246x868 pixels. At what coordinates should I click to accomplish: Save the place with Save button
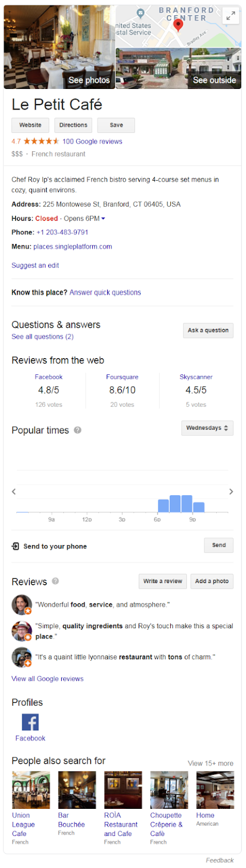[116, 125]
